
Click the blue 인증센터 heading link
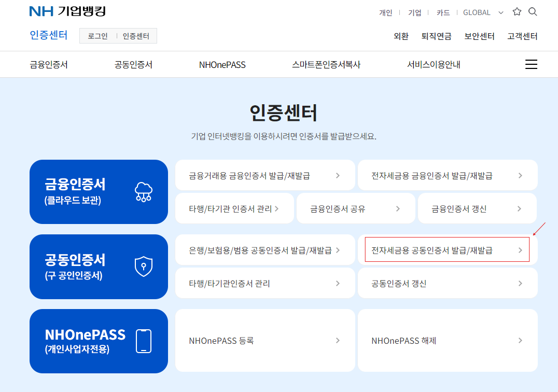[x=48, y=35]
